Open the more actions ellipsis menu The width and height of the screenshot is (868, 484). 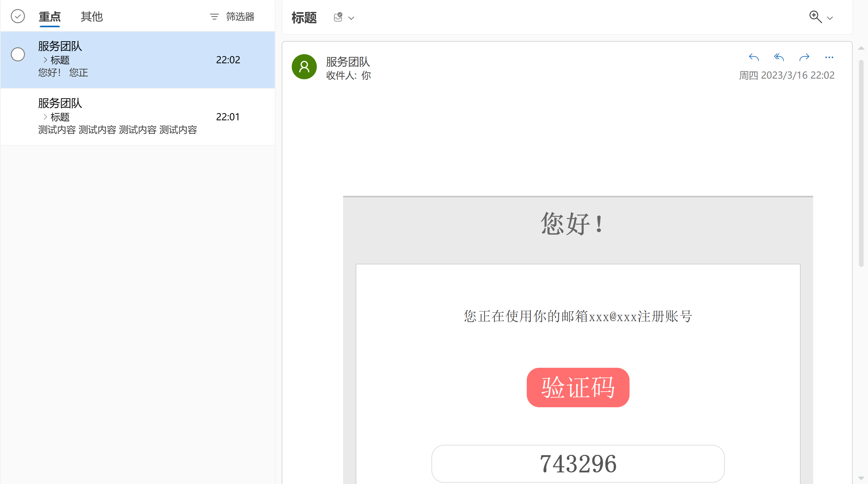(x=829, y=57)
